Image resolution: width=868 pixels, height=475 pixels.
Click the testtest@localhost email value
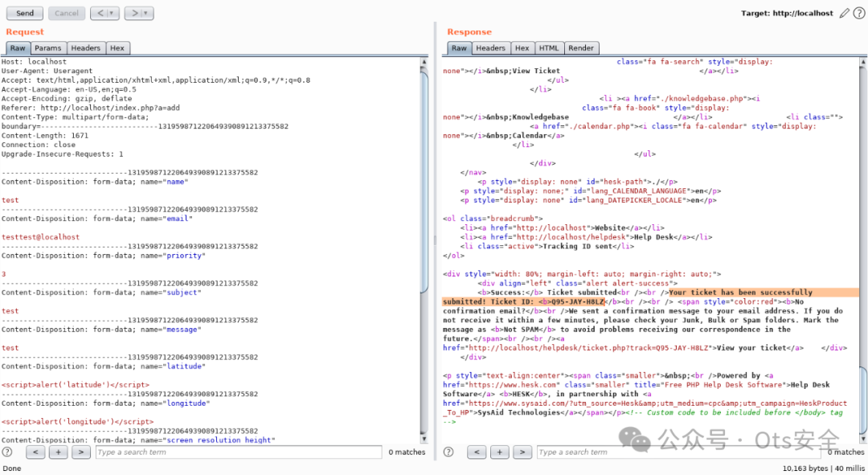[x=40, y=237]
